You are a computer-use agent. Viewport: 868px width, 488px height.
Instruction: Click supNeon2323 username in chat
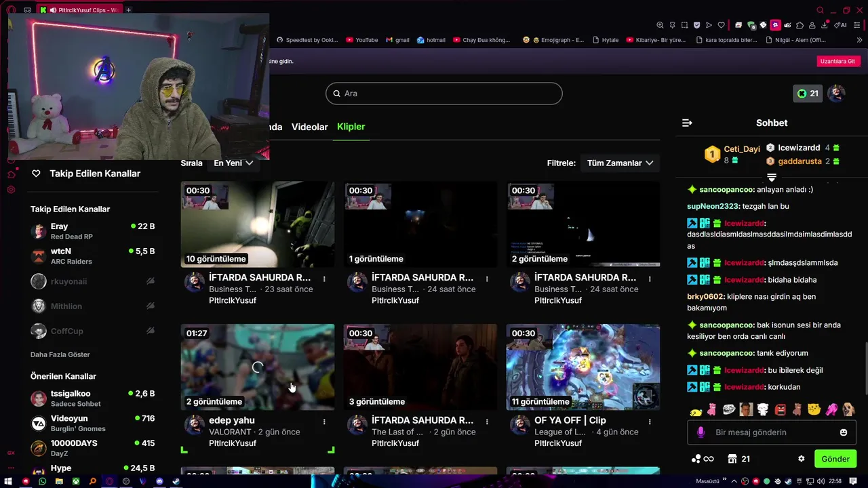pyautogui.click(x=713, y=206)
